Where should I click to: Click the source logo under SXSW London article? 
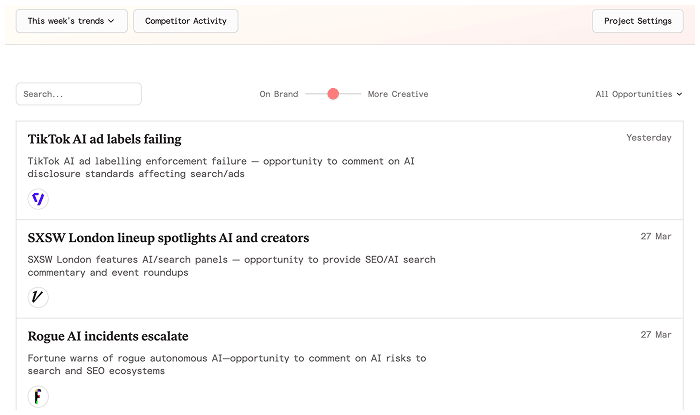tap(38, 297)
